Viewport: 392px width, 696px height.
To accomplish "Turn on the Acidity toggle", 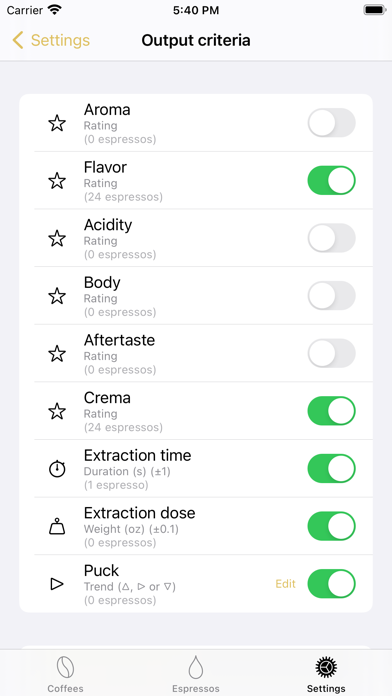I will coord(332,238).
